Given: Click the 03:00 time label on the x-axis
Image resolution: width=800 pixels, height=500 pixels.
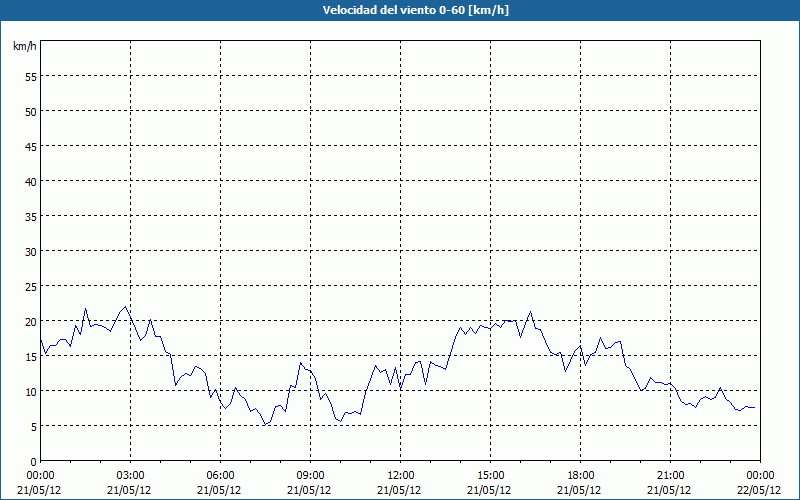Looking at the screenshot, I should [x=130, y=476].
